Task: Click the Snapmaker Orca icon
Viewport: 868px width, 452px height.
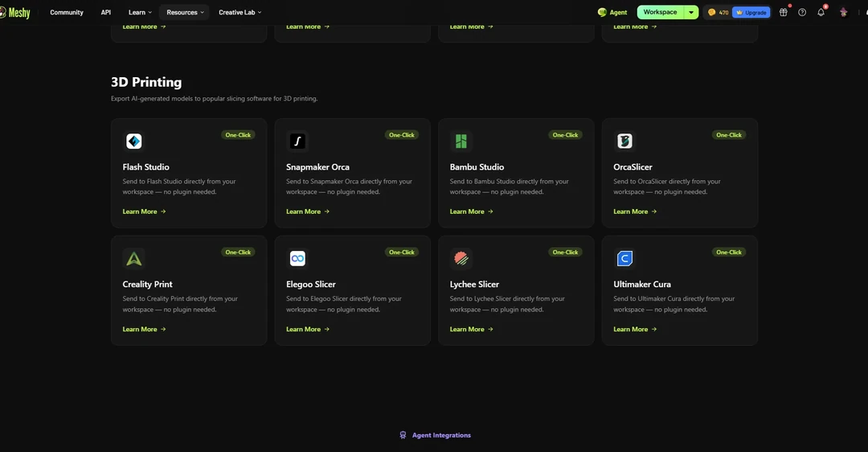Action: click(x=297, y=142)
